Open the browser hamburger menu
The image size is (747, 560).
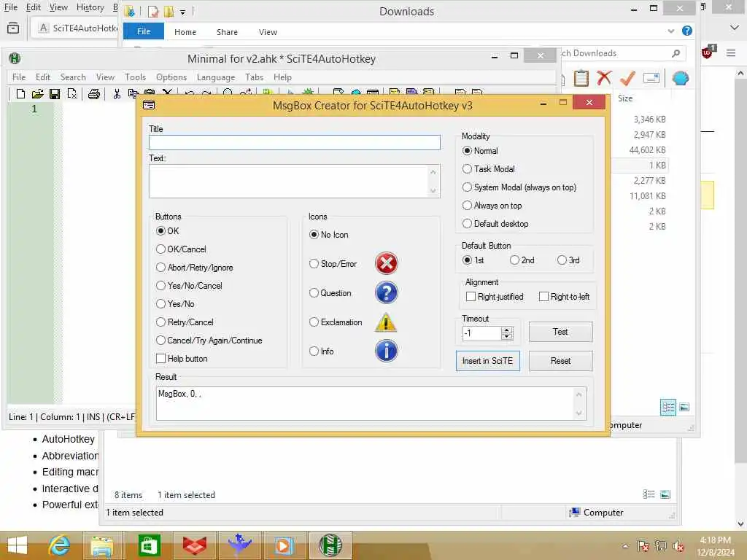coord(731,52)
